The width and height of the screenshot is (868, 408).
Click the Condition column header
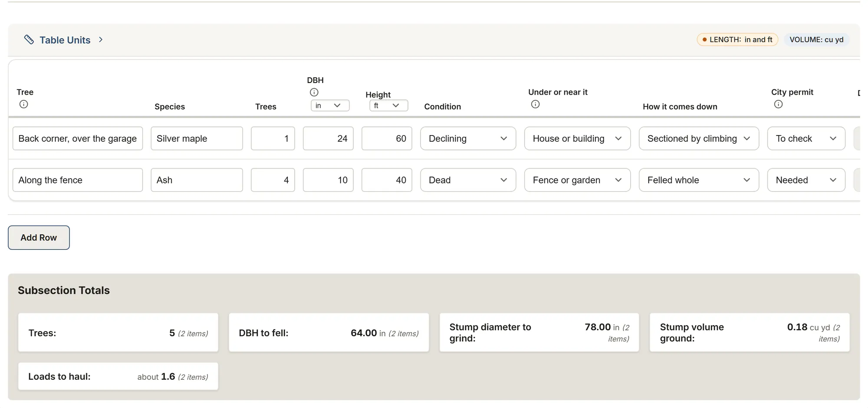pyautogui.click(x=442, y=106)
